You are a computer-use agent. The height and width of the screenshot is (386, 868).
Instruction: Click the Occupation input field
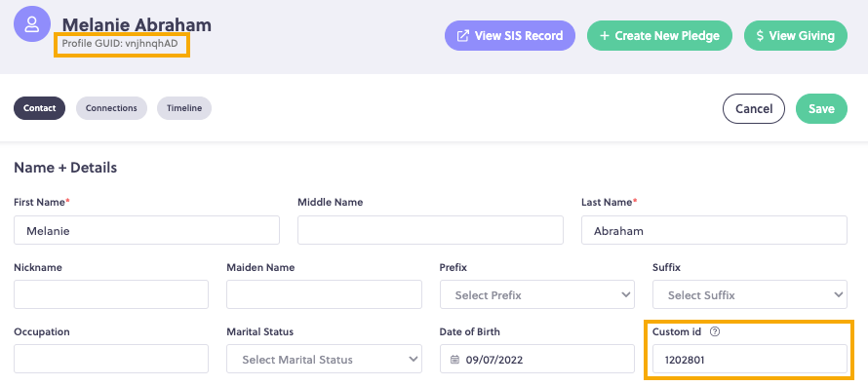point(111,359)
